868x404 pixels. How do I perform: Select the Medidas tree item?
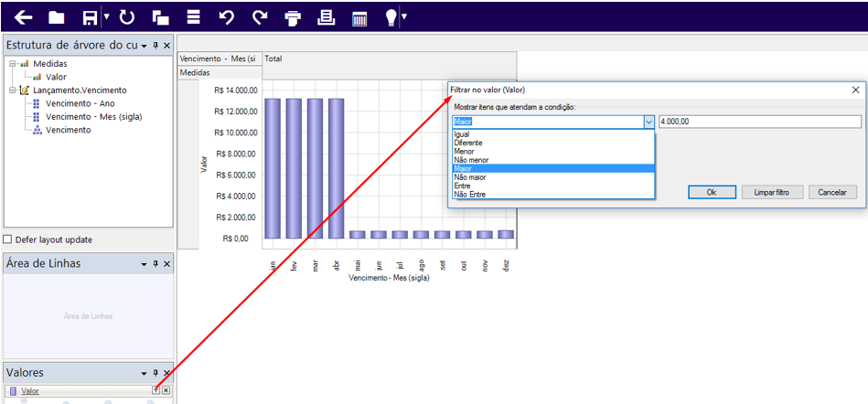pos(49,64)
